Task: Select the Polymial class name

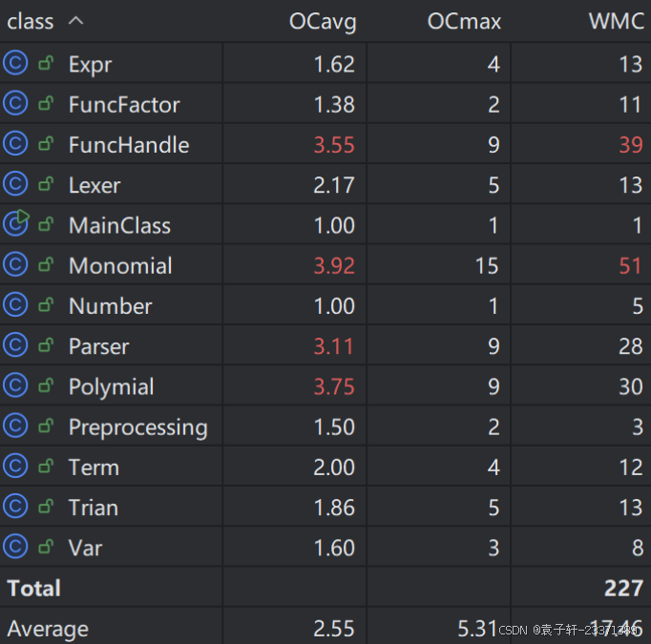Action: pos(112,387)
